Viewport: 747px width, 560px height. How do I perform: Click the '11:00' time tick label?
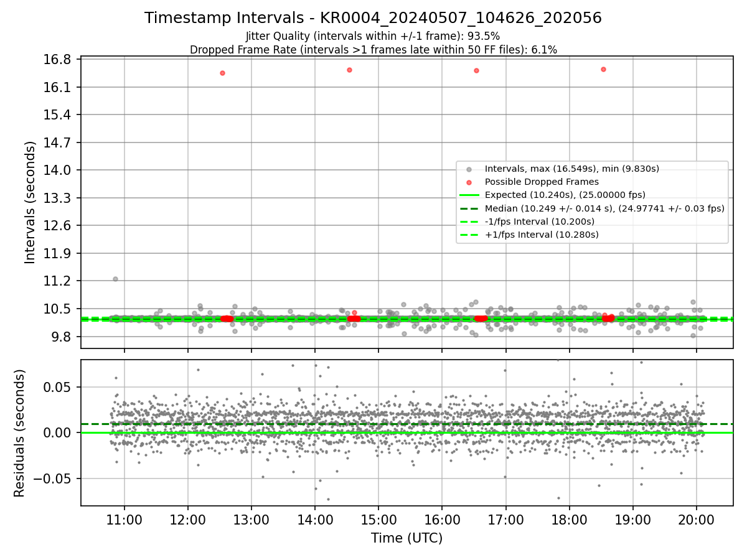point(125,520)
